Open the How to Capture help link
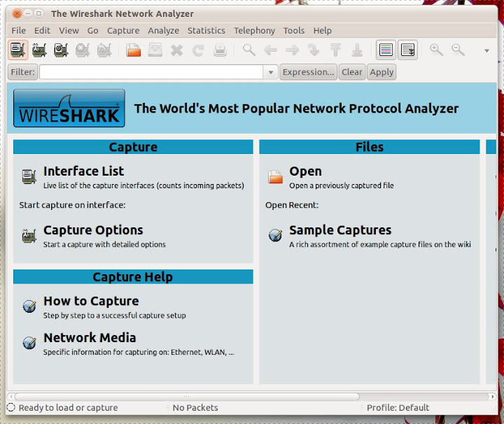The height and width of the screenshot is (424, 504). click(x=91, y=302)
